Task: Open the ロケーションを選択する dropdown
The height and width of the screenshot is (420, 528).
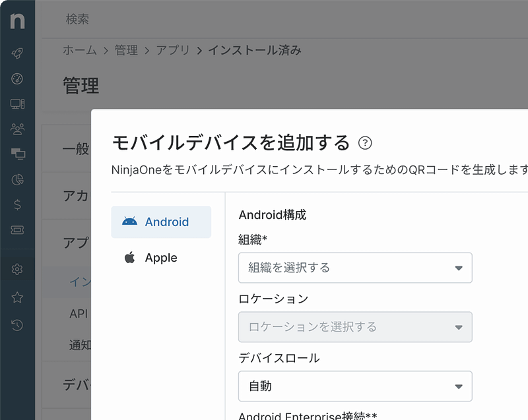Action: coord(355,327)
